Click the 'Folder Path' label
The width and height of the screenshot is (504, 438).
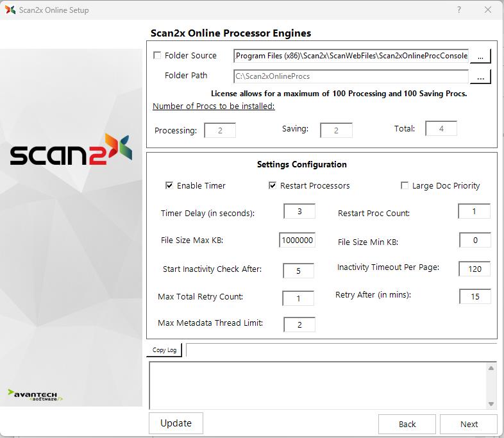pyautogui.click(x=186, y=75)
